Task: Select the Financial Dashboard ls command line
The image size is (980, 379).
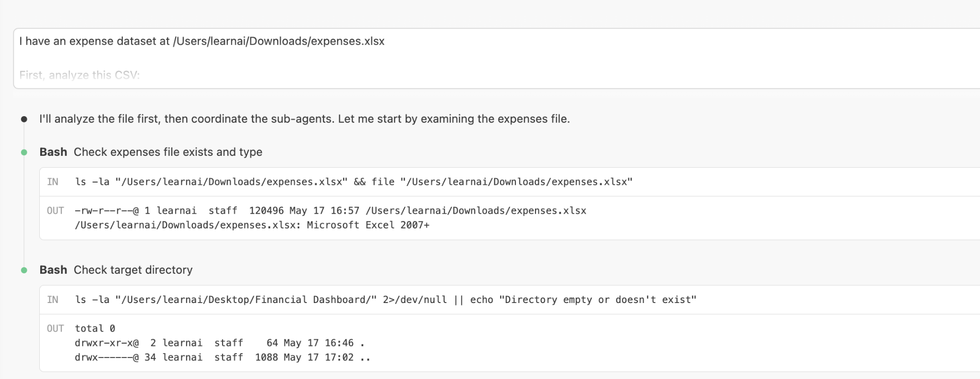Action: coord(386,300)
